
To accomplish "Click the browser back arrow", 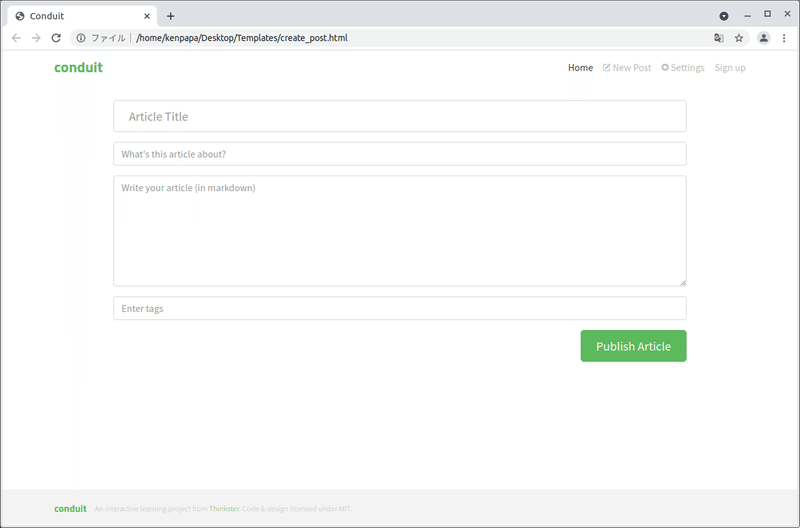I will pos(16,38).
